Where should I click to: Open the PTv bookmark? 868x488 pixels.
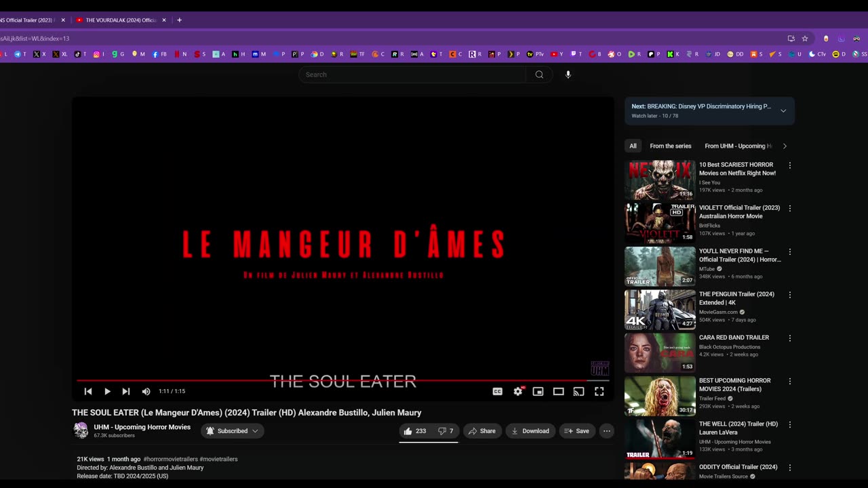pyautogui.click(x=536, y=54)
